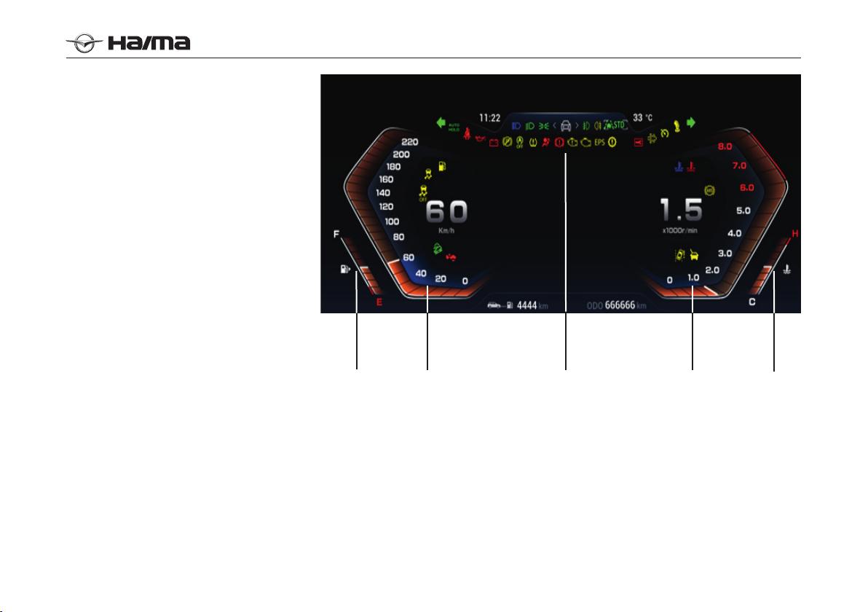Click the F fuel full mark
Screen dimensions: 868x612
coord(336,235)
